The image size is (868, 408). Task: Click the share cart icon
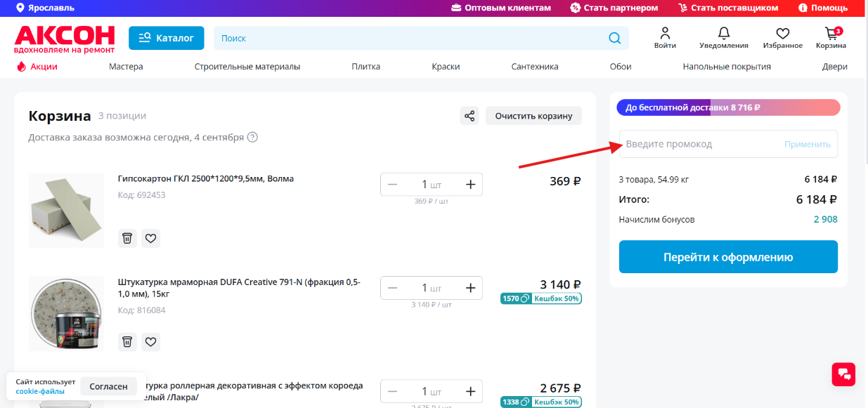pos(469,116)
